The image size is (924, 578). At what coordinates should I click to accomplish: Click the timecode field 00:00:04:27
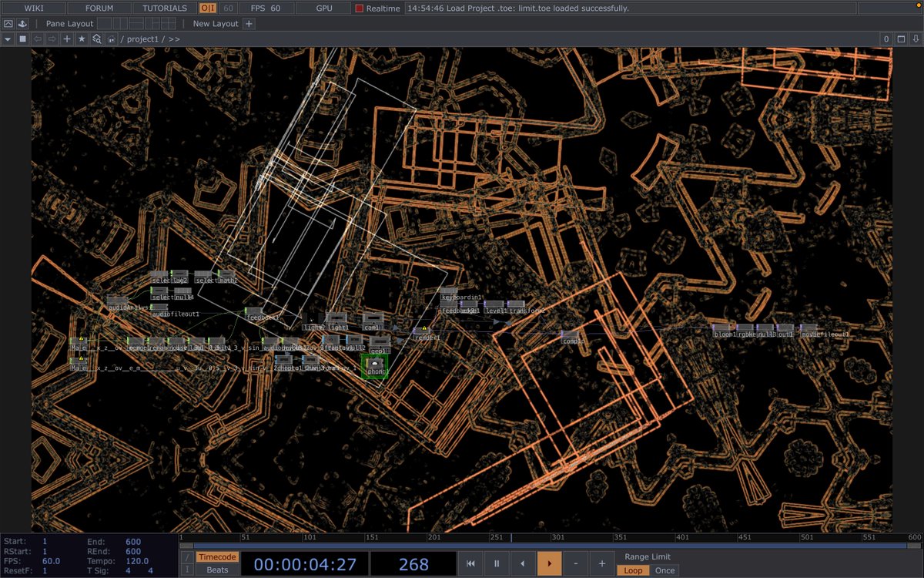304,564
